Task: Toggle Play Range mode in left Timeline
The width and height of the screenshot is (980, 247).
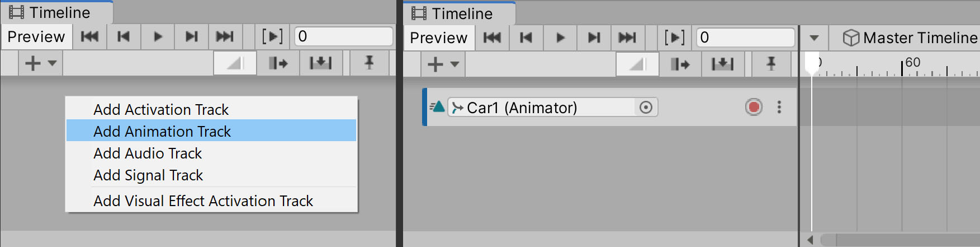Action: tap(272, 36)
